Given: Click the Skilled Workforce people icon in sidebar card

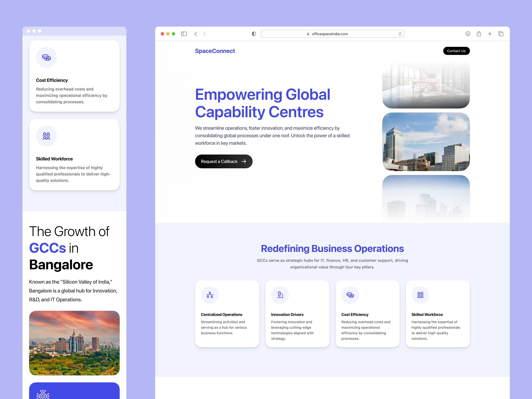Looking at the screenshot, I should 46,136.
